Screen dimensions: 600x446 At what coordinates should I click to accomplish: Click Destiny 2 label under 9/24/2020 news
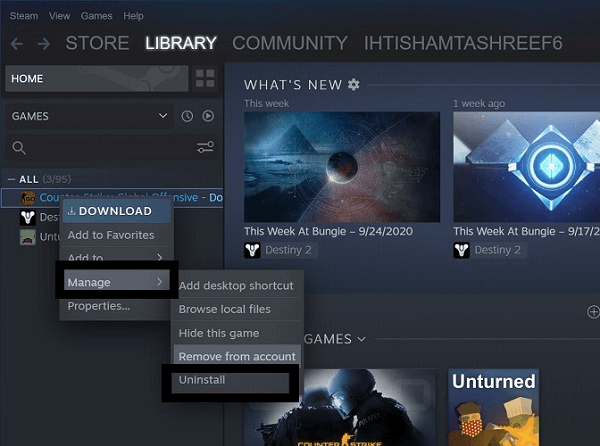tap(288, 250)
